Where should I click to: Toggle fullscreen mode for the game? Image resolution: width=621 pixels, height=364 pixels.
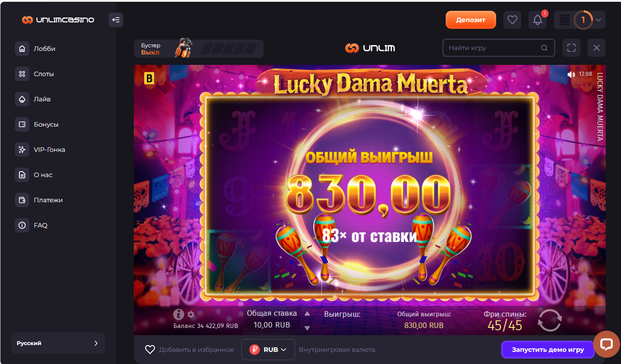point(571,48)
